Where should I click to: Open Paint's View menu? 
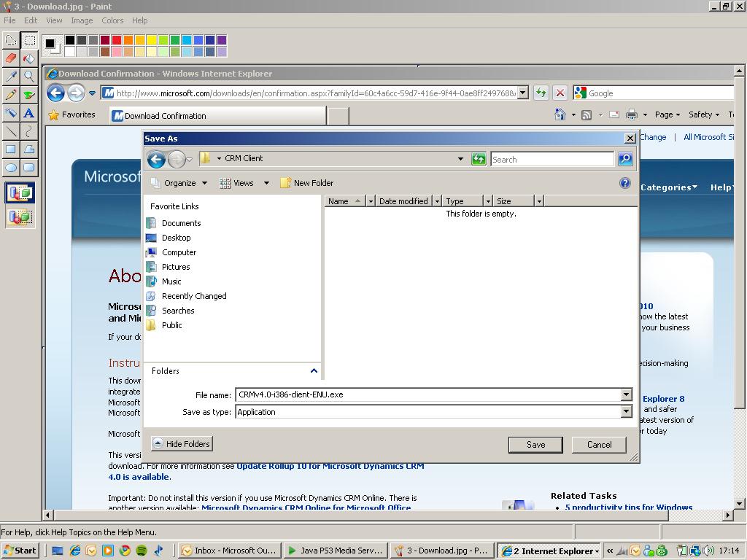click(54, 20)
